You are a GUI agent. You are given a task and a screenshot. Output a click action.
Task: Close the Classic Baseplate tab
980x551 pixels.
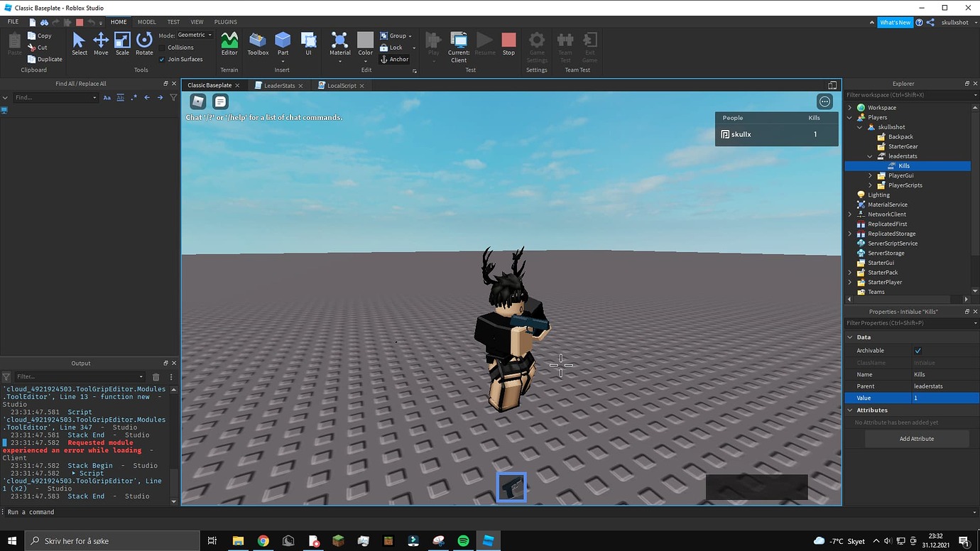237,85
